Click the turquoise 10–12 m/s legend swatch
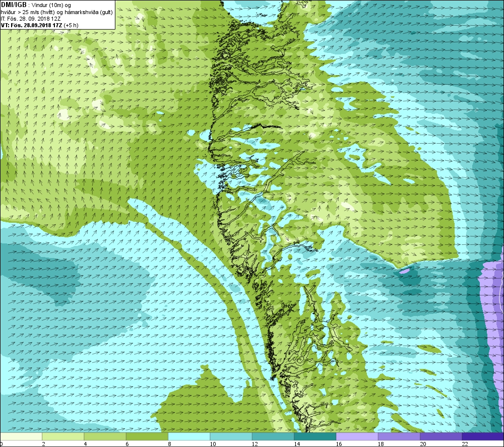 pyautogui.click(x=231, y=436)
